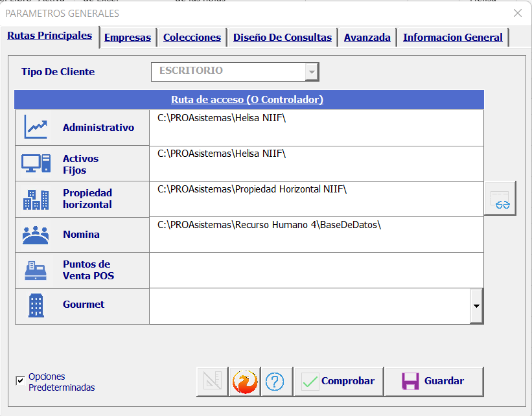The image size is (532, 416).
Task: Select the Informacion General tab
Action: (x=452, y=38)
